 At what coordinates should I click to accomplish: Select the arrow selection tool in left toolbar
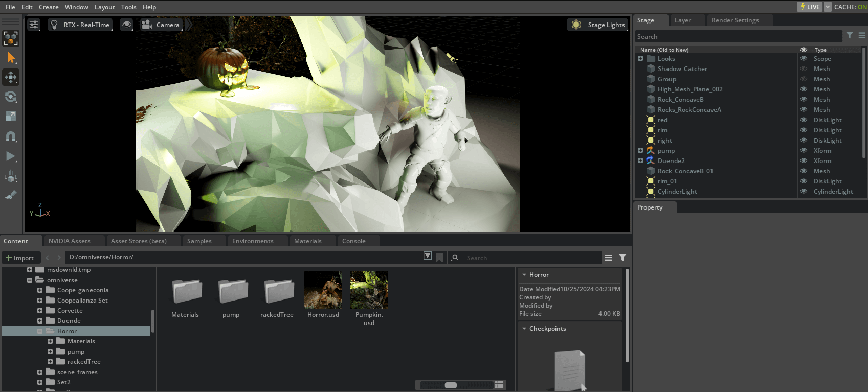[x=11, y=58]
